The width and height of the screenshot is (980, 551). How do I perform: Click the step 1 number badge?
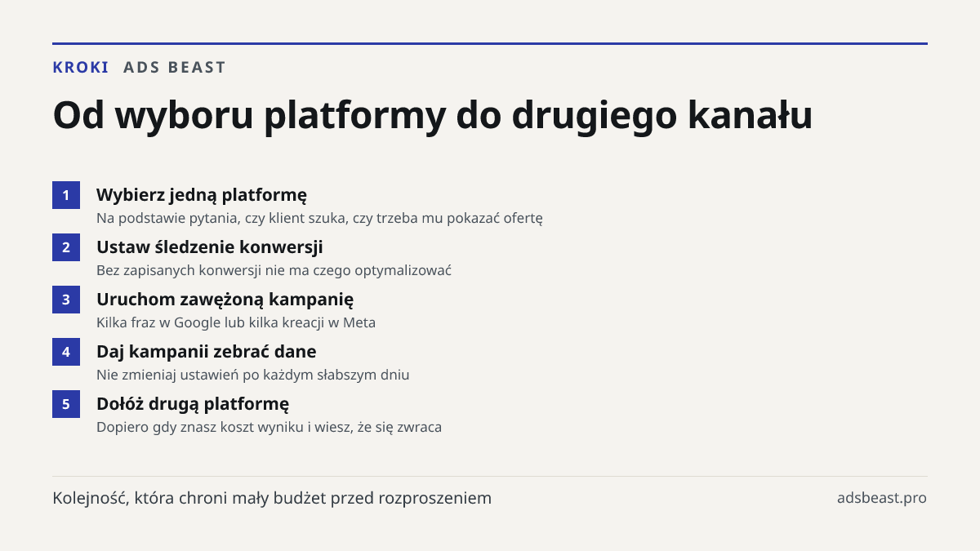[66, 195]
